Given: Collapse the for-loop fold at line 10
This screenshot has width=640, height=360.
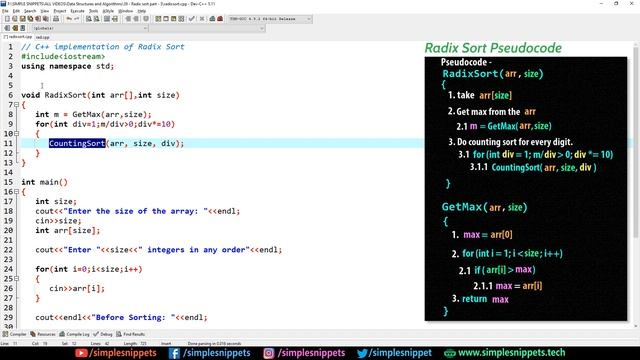Looking at the screenshot, I should click(17, 133).
